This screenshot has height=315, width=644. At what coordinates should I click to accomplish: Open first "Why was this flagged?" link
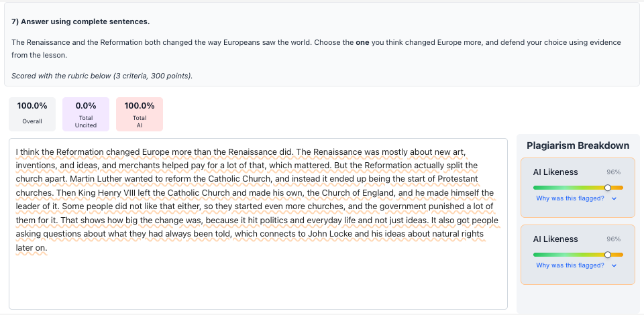[x=570, y=198]
